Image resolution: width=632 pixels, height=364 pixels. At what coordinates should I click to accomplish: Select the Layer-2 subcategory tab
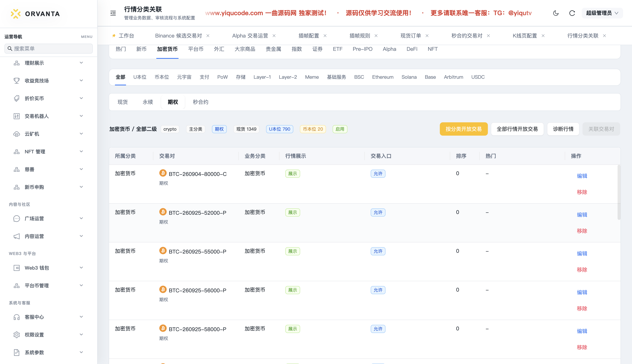pos(288,77)
